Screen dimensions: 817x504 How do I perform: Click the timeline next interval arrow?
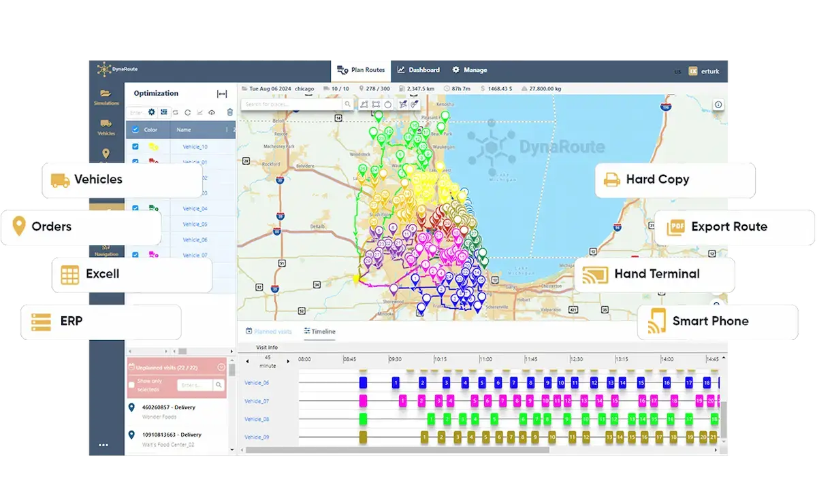288,361
